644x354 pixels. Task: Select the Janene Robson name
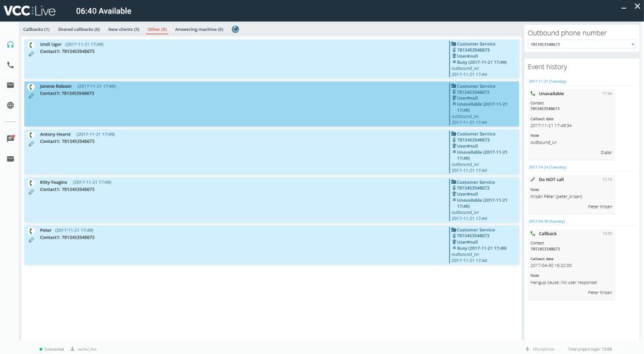pos(56,86)
